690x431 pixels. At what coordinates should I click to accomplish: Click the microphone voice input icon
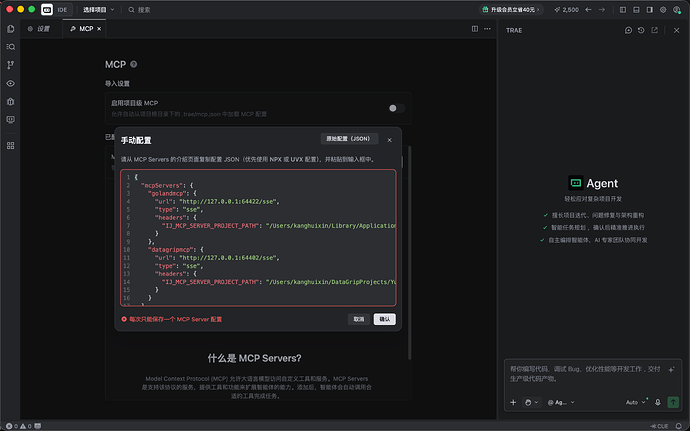point(658,402)
